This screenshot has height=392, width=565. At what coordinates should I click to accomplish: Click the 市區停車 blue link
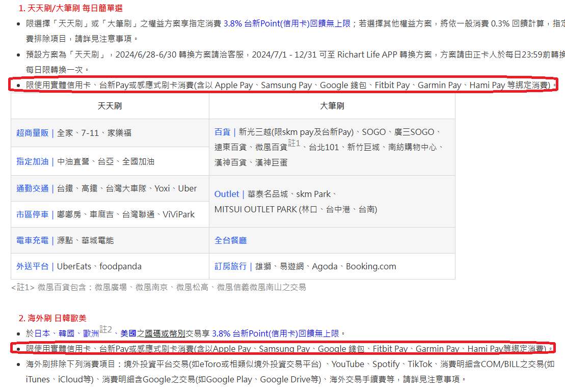(x=32, y=214)
